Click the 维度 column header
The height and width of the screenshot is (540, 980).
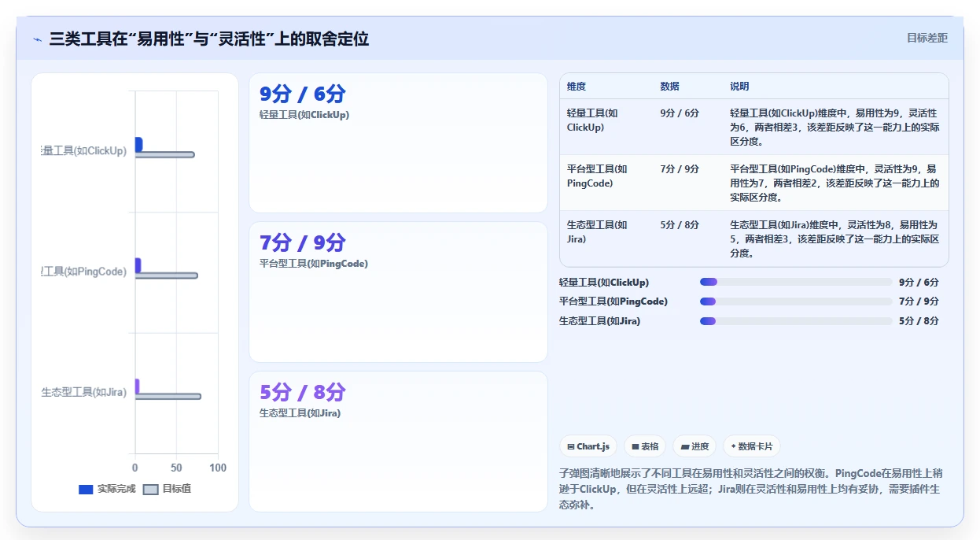[577, 87]
